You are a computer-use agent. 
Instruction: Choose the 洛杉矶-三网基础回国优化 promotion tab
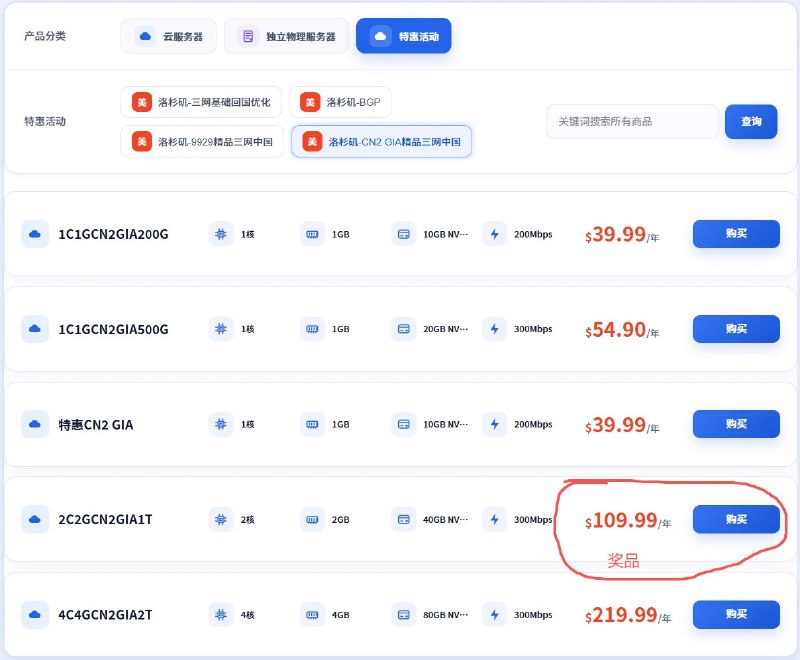click(201, 102)
